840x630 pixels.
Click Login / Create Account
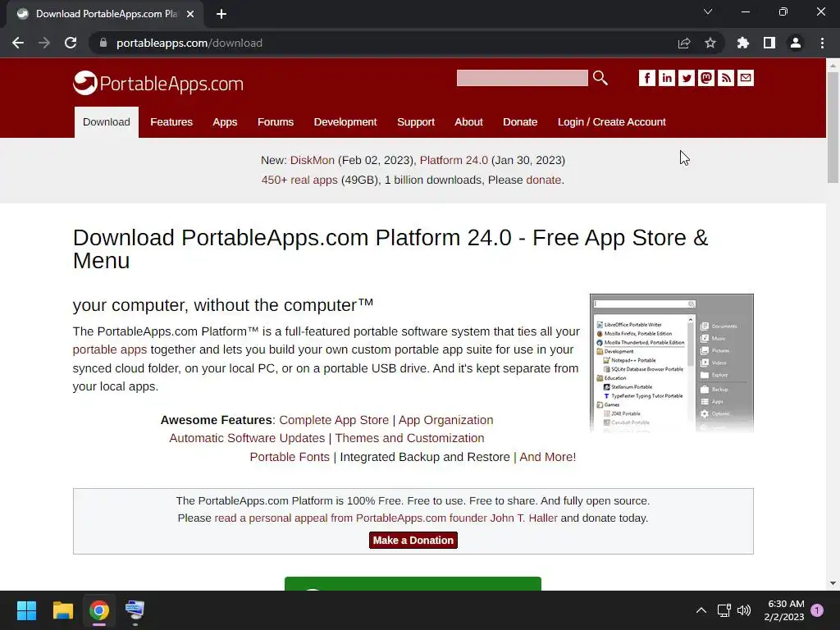[612, 122]
